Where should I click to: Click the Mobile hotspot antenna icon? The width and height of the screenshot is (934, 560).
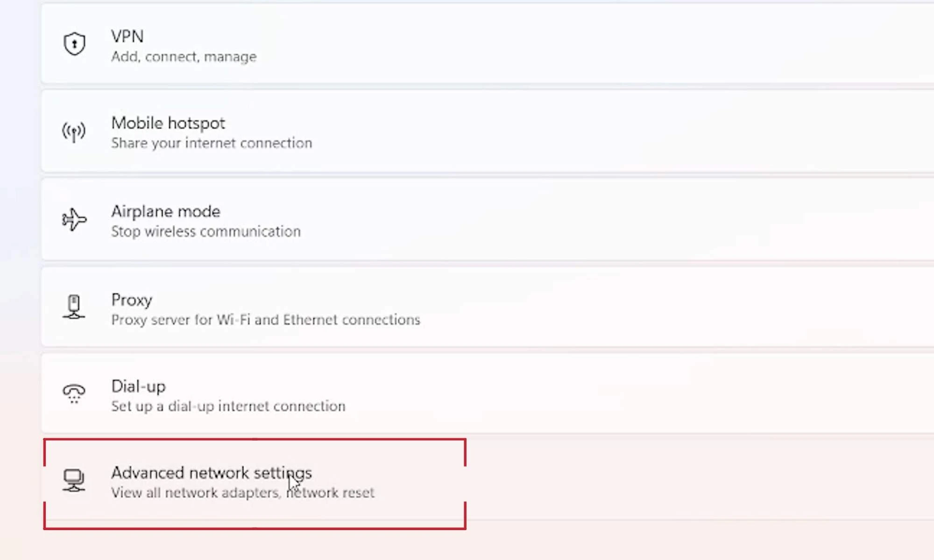click(74, 132)
